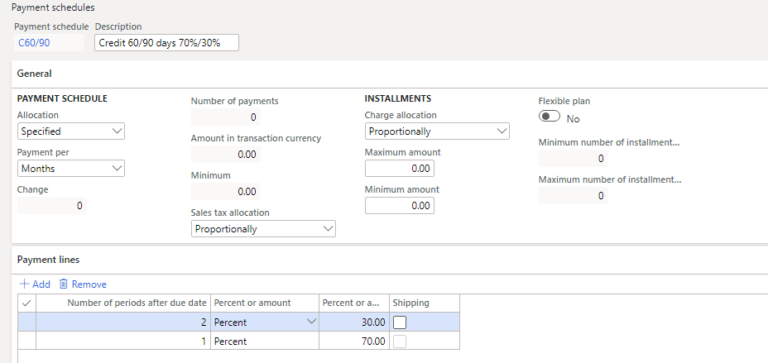Screen dimensions: 768x363
Task: Click the 70.00 percent value cell
Action: [x=354, y=341]
